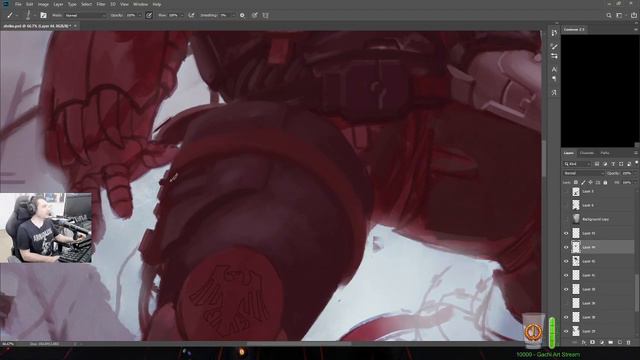Toggle the Brush Settings panel button
640x360 pixels.
(x=43, y=16)
